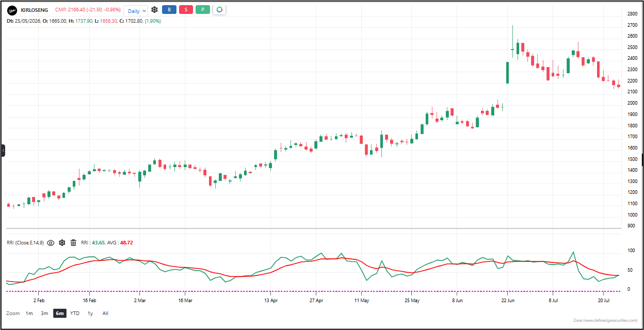The height and width of the screenshot is (330, 644).
Task: Open RRI indicator settings gear
Action: pos(62,242)
